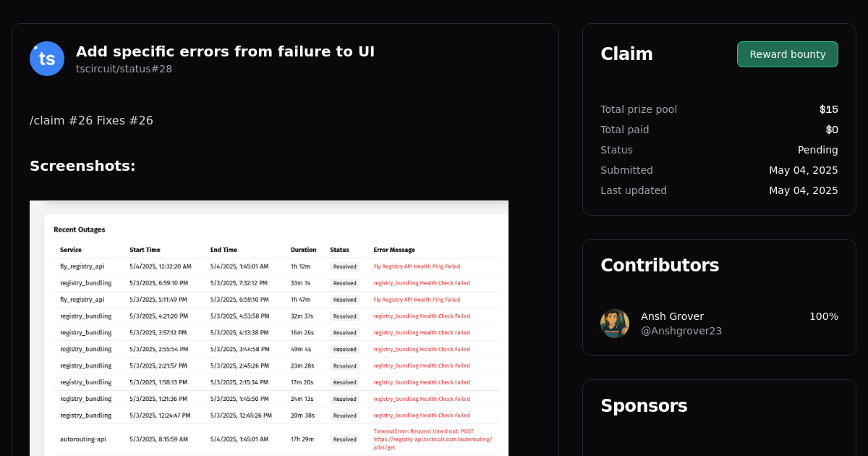The image size is (868, 456).
Task: Click the tscircuit "ts" avatar icon
Action: click(46, 59)
